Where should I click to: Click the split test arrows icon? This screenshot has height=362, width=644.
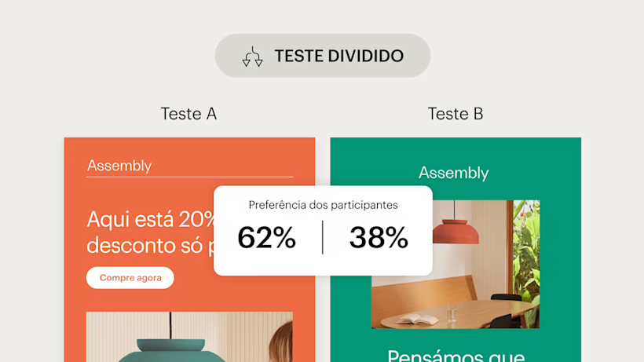coord(252,57)
